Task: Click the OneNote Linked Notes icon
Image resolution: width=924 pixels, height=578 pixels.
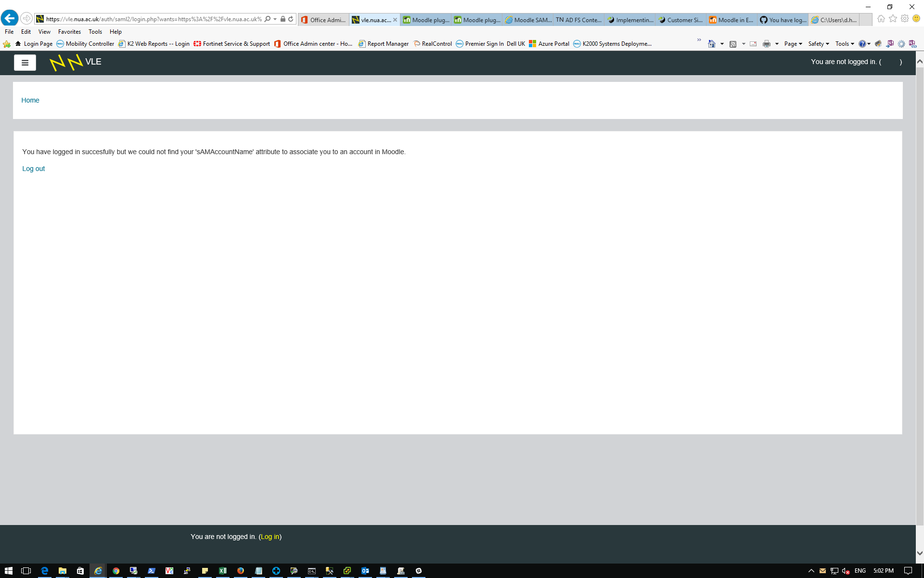Action: 913,44
